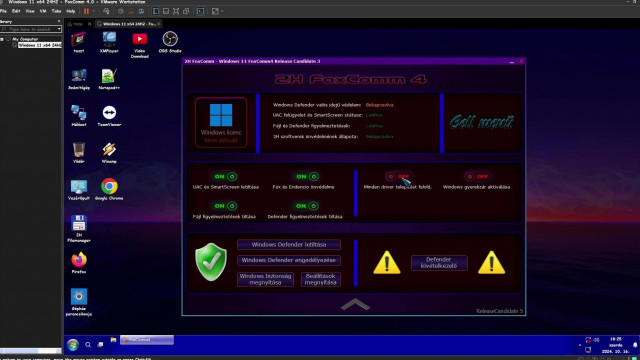The image size is (640, 360).
Task: Click the clock in the guest taskbar
Action: point(616,345)
